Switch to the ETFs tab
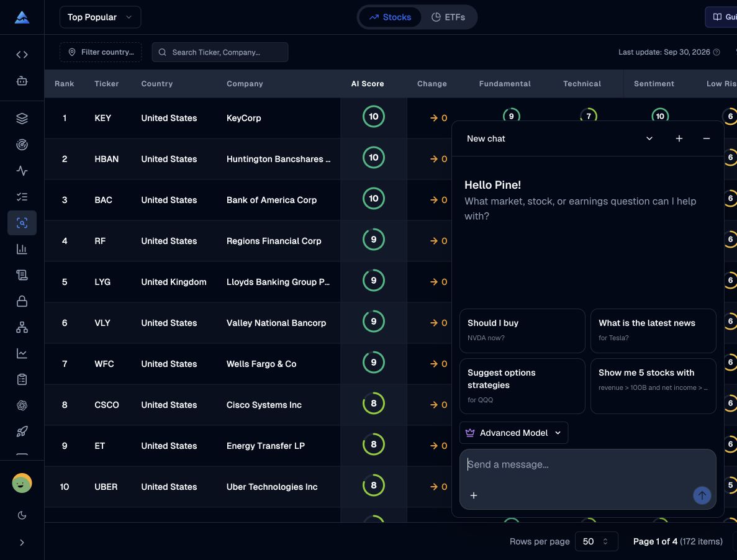The height and width of the screenshot is (560, 737). tap(448, 17)
